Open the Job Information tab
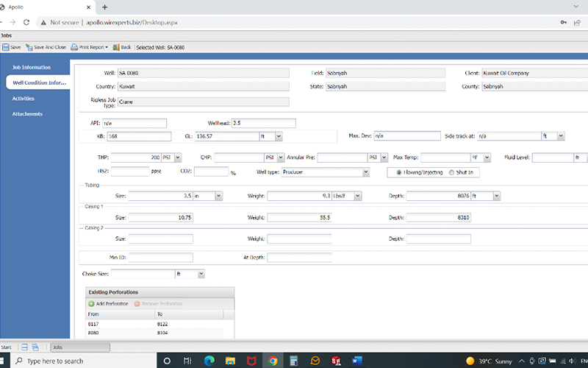588x368 pixels. (32, 67)
